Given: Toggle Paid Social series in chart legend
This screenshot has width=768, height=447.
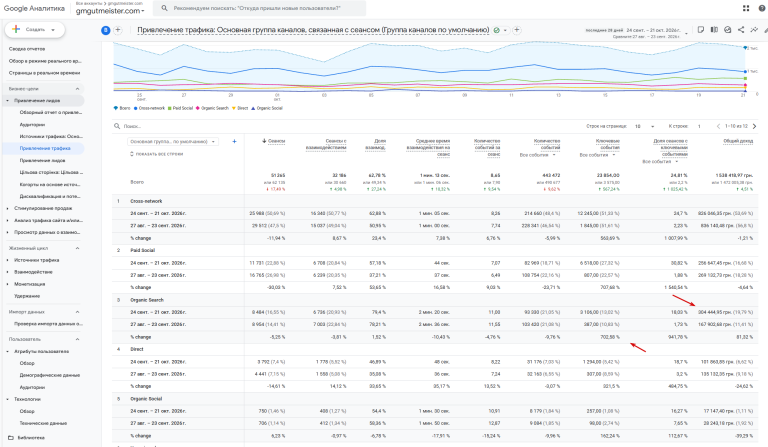Looking at the screenshot, I should click(x=180, y=108).
